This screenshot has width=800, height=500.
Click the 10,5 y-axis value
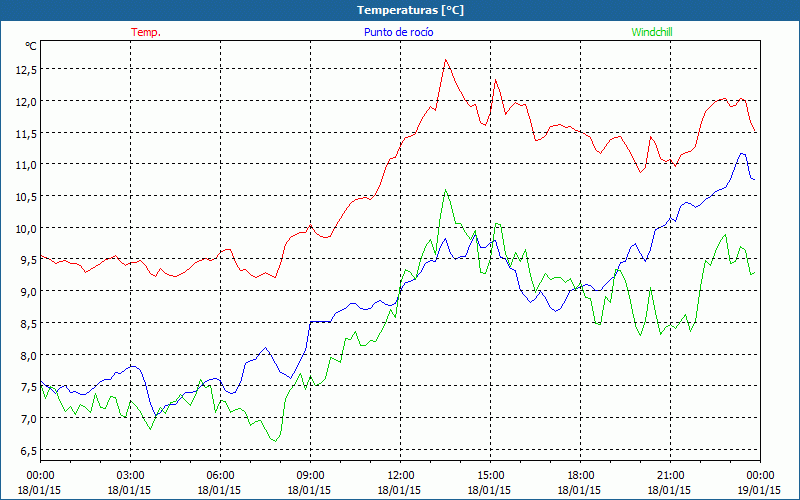[x=26, y=196]
